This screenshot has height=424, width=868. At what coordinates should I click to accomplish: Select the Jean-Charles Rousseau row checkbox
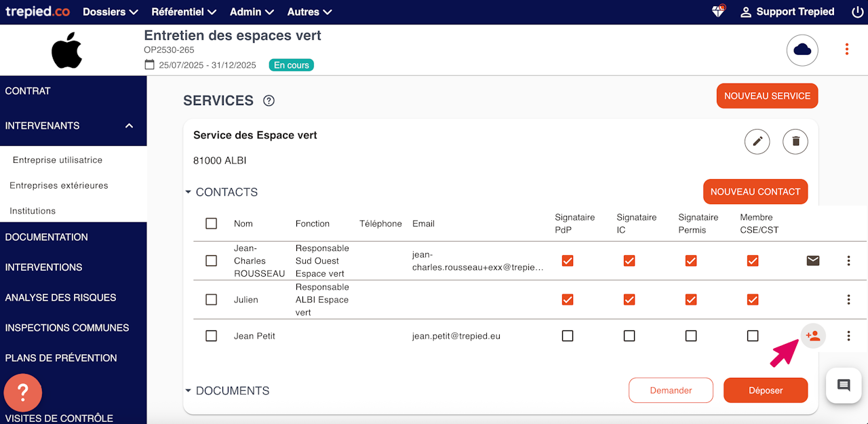[211, 261]
